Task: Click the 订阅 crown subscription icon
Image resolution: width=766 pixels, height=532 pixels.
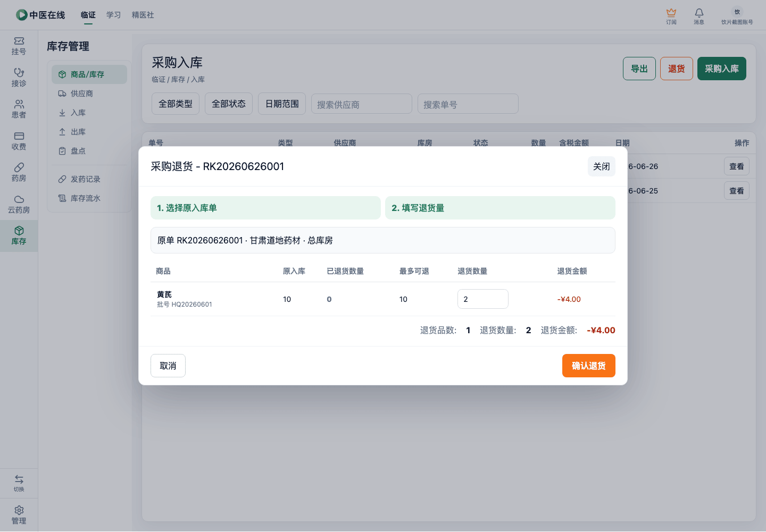Action: [x=671, y=16]
